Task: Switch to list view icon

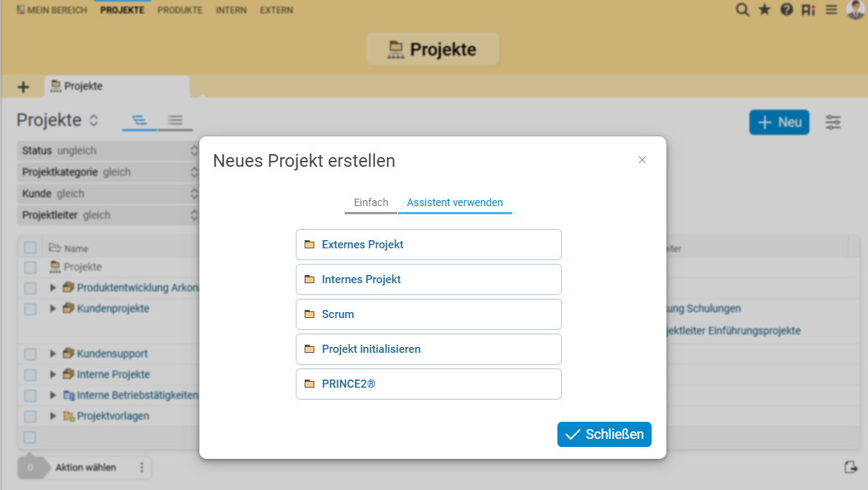Action: 175,120
